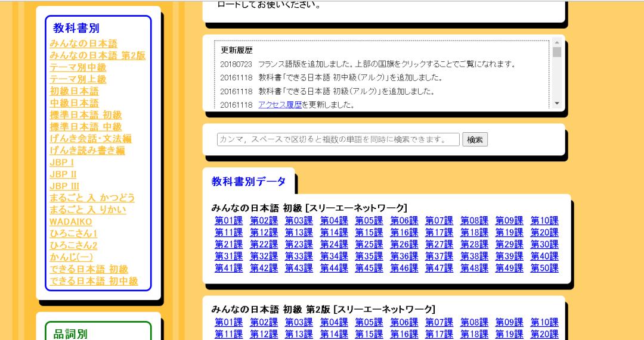Open 第23課 link

coord(299,245)
